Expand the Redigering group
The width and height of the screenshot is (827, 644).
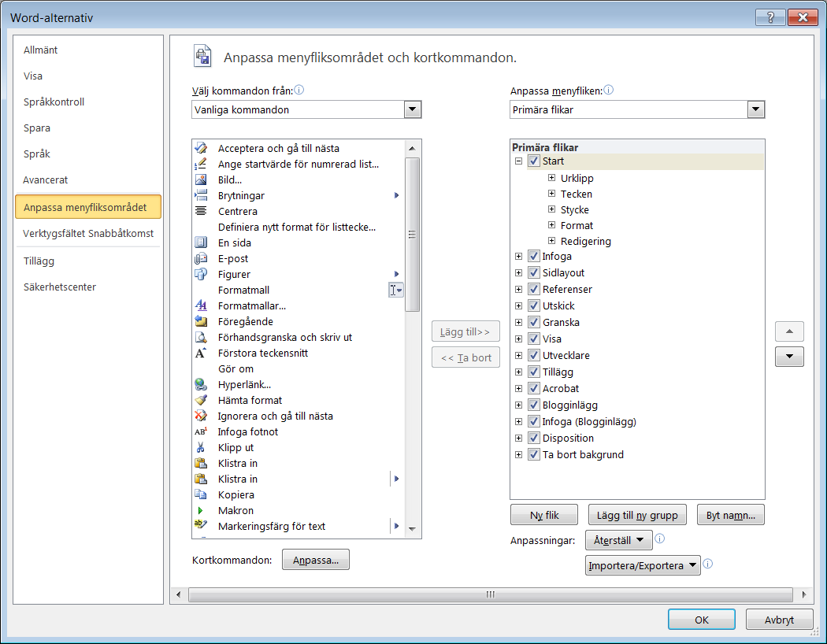coord(551,241)
